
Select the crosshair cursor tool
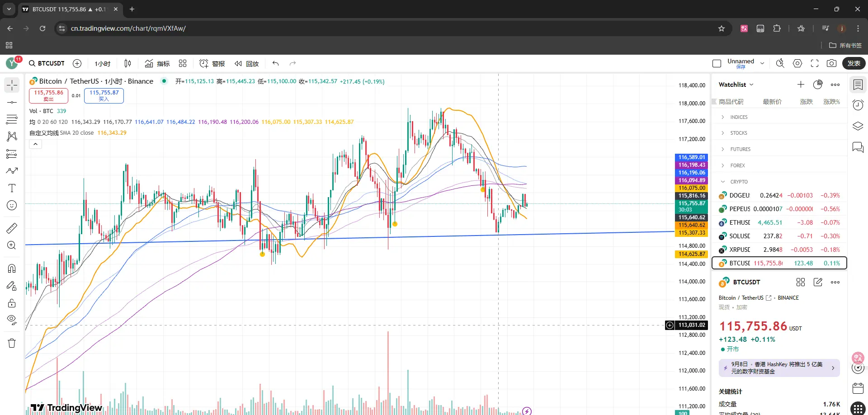pos(12,85)
